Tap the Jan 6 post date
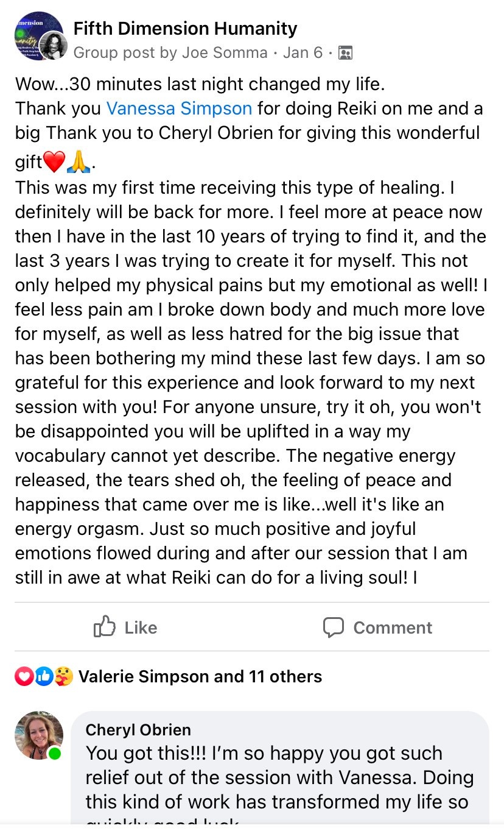This screenshot has width=504, height=831. (x=303, y=53)
